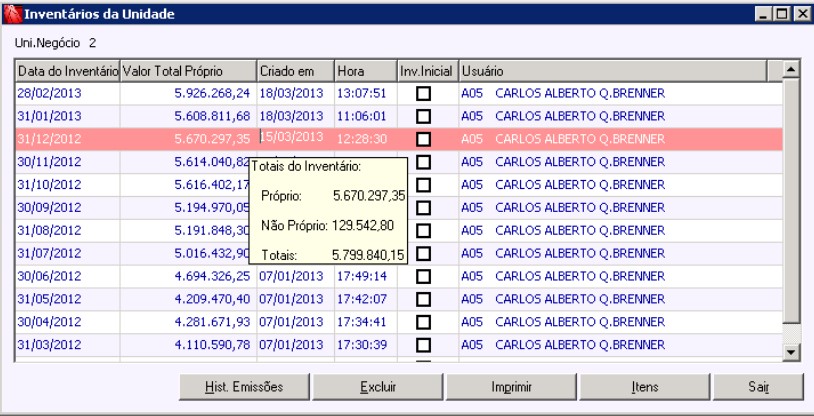Screen dimensions: 814x416
Task: Select inventory date 31/10/2012
Action: [x=49, y=185]
